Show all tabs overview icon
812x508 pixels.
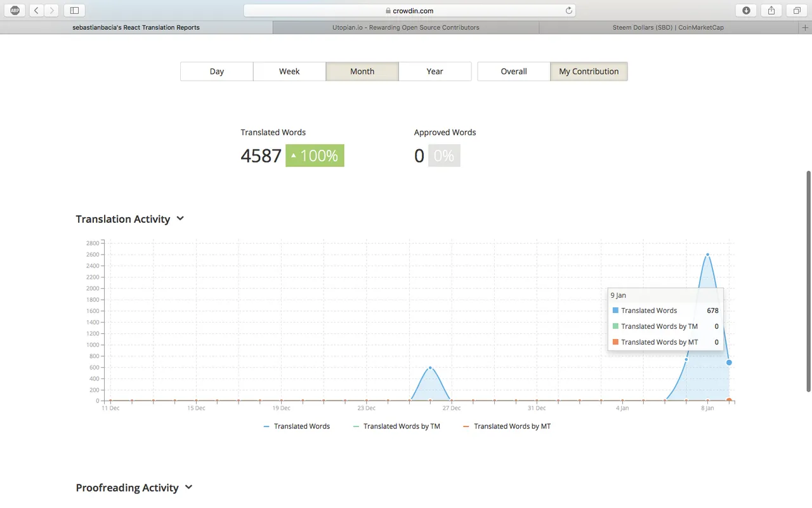pos(797,10)
